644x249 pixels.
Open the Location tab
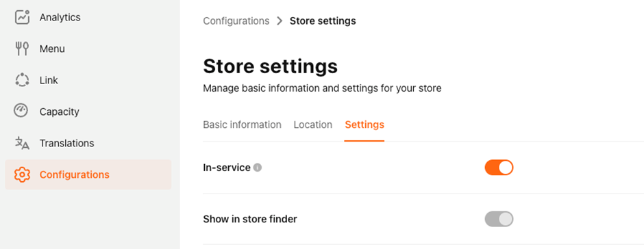(313, 124)
